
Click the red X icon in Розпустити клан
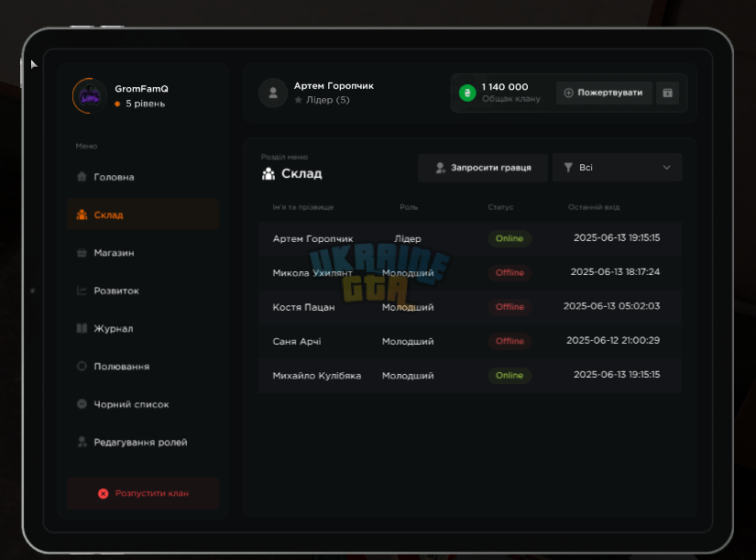[104, 493]
